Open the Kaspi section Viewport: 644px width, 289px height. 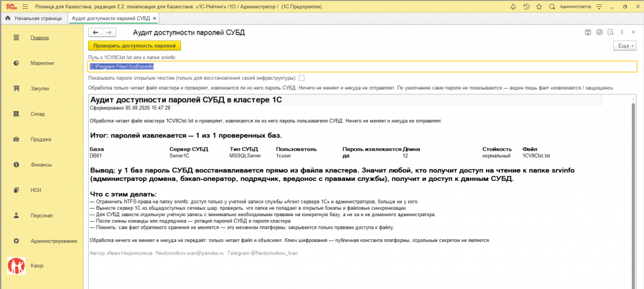36,266
